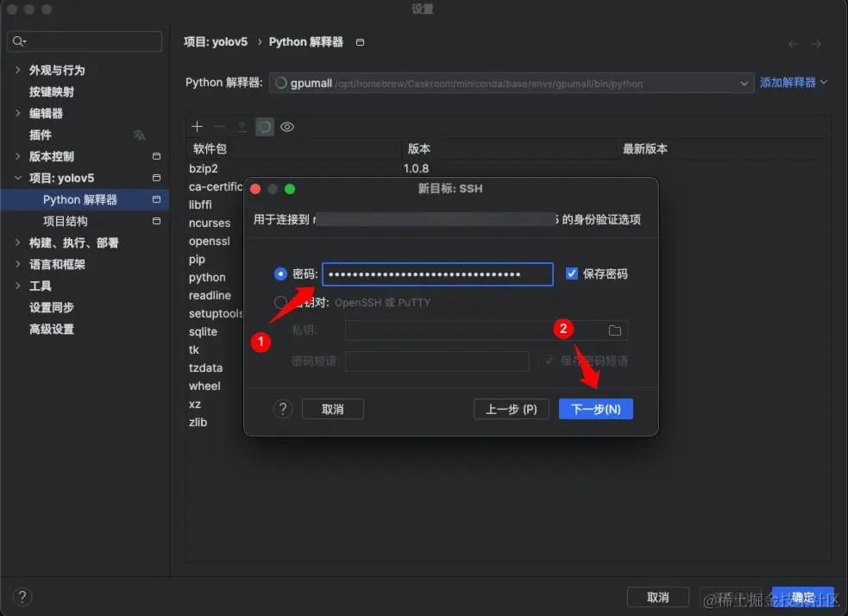The height and width of the screenshot is (616, 848).
Task: Click the back navigation arrow
Action: pyautogui.click(x=794, y=44)
